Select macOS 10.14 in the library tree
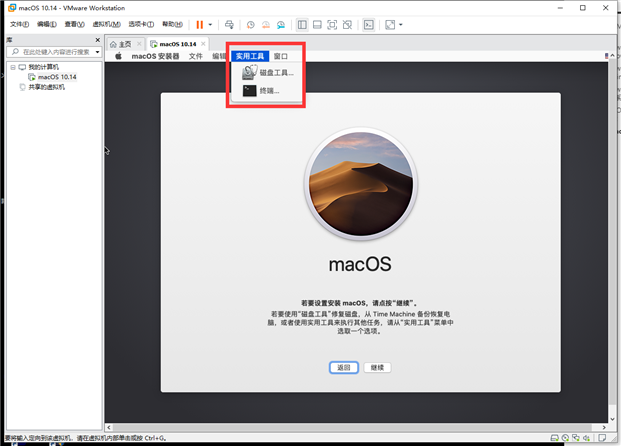621x446 pixels. click(x=57, y=77)
